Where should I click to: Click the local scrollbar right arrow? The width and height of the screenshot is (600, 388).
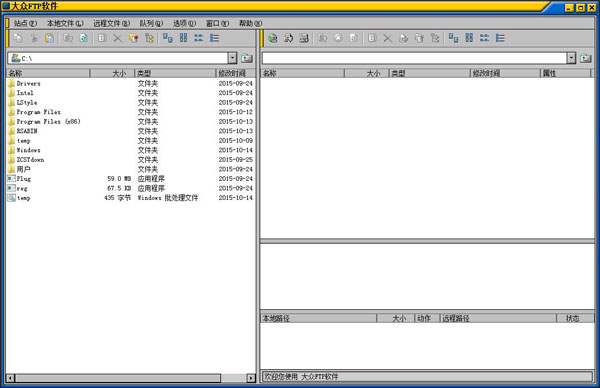tap(251, 378)
